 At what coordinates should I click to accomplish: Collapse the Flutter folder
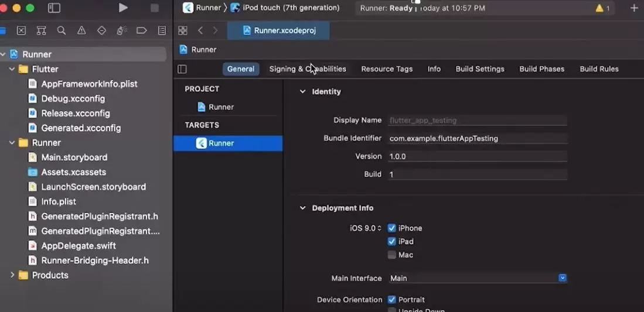pyautogui.click(x=12, y=69)
